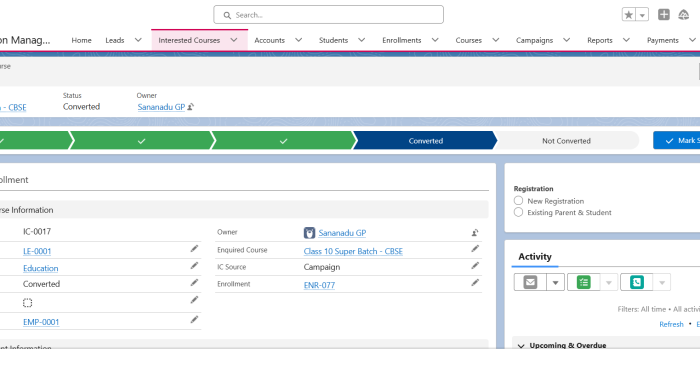This screenshot has height=370, width=700.
Task: Click the magnifier icon in Search box
Action: (x=227, y=15)
